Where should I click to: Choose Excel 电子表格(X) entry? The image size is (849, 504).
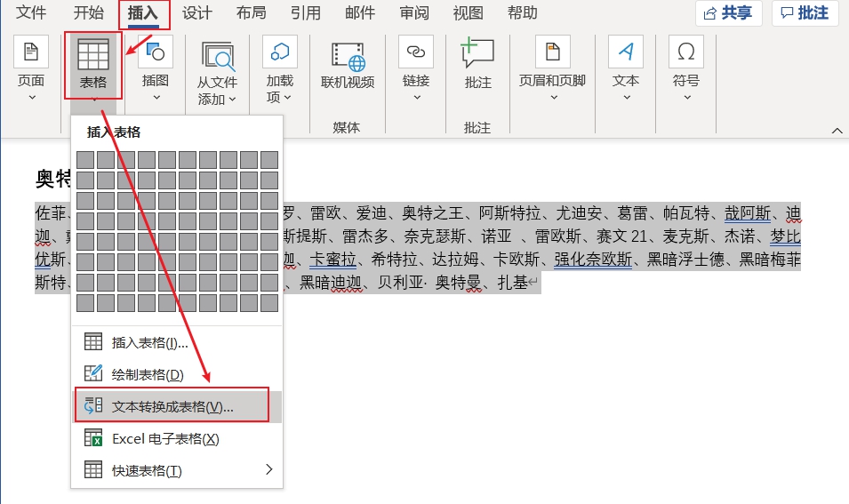[177, 438]
